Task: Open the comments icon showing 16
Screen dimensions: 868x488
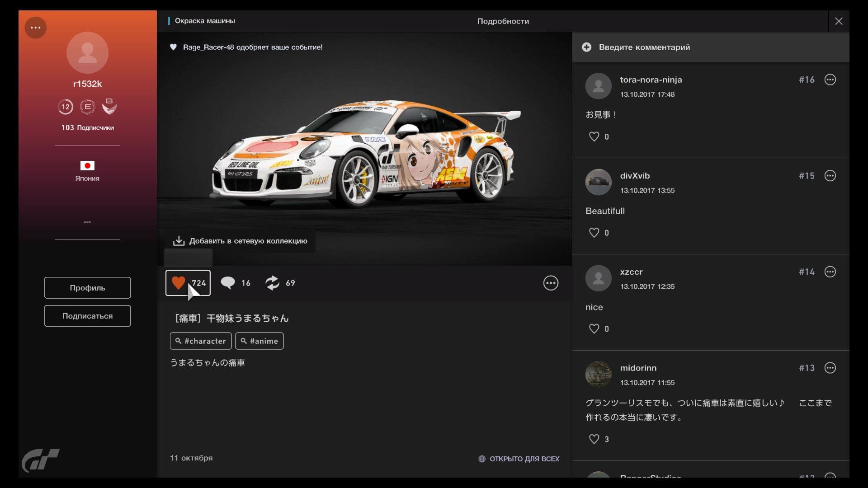Action: (x=228, y=283)
